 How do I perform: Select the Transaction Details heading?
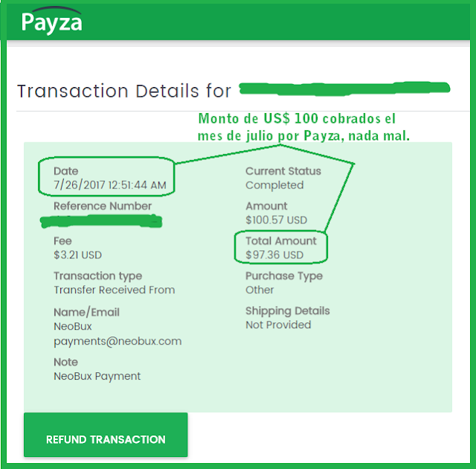[x=124, y=91]
